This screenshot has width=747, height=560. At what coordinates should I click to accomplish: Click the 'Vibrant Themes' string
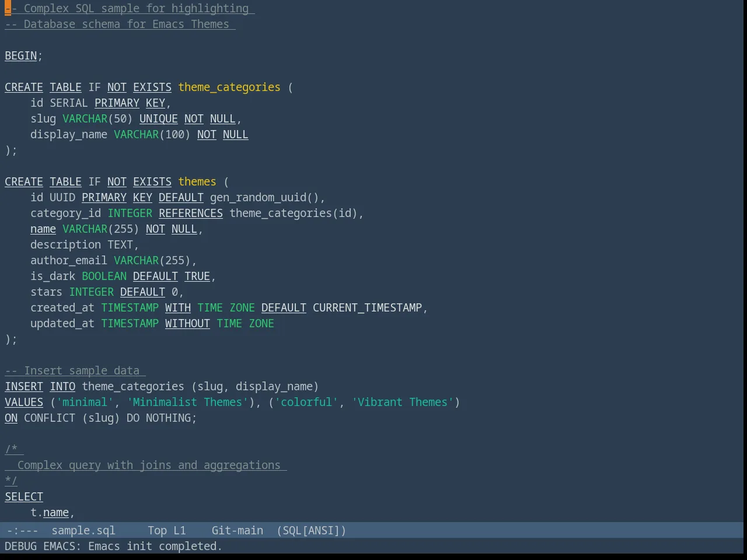coord(403,402)
